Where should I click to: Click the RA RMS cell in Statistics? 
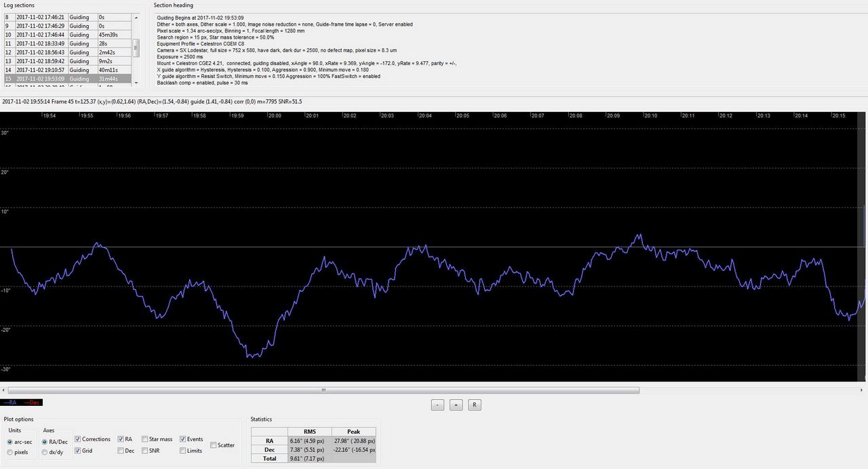(x=309, y=440)
